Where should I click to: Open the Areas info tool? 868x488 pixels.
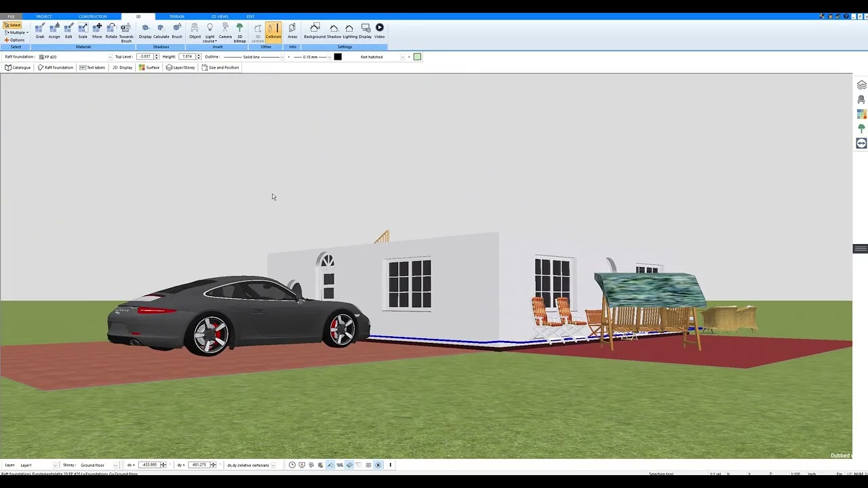(x=292, y=30)
